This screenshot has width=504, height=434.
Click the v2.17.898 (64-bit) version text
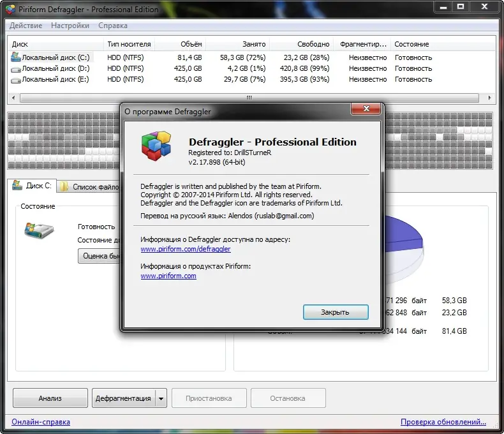[x=217, y=162]
